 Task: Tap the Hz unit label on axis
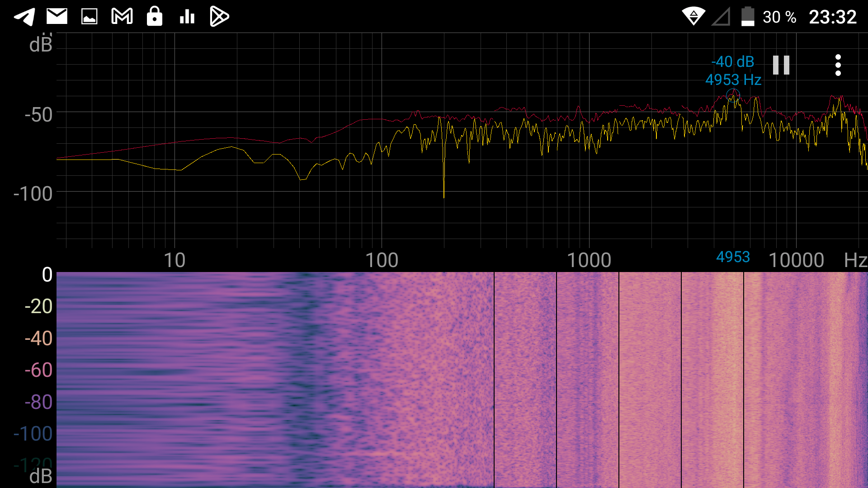(855, 260)
